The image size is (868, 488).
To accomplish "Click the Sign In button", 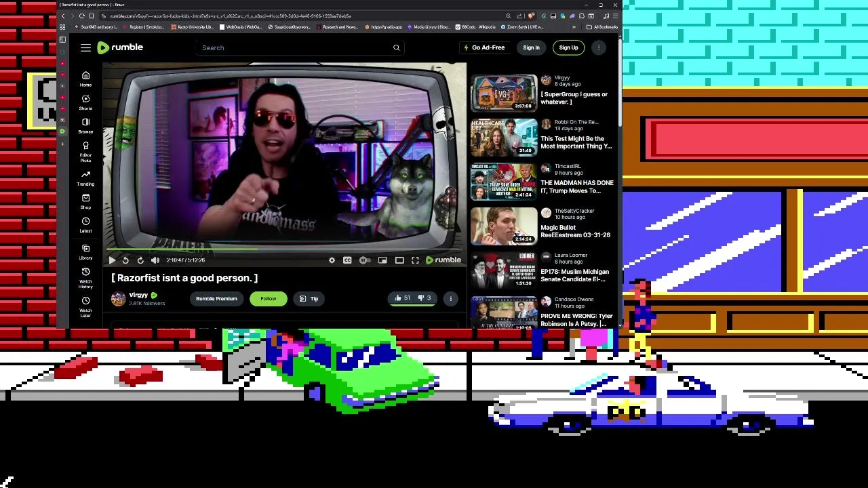I will click(x=531, y=47).
